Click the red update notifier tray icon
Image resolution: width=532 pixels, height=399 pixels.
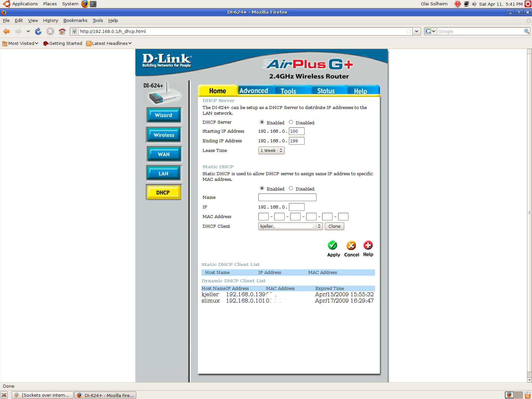(x=458, y=4)
